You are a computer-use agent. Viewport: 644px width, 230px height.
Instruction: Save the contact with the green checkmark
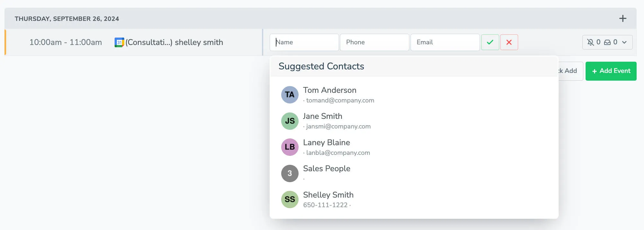pos(490,42)
